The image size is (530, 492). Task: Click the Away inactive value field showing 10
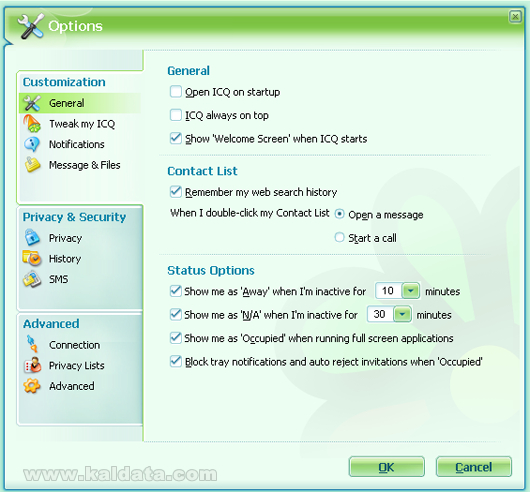click(388, 291)
